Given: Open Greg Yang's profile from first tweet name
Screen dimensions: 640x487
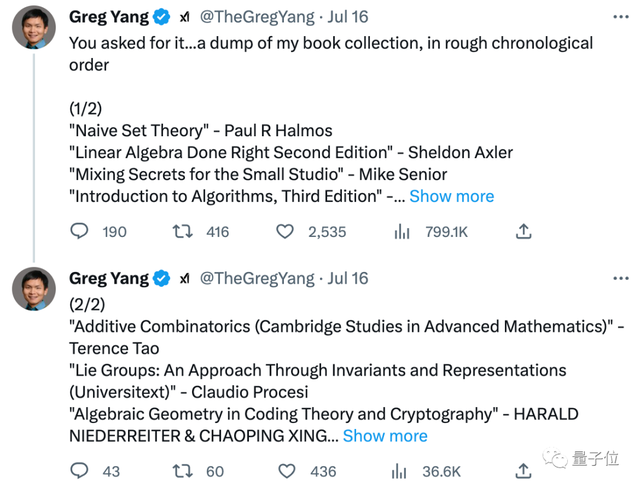Looking at the screenshot, I should (109, 17).
